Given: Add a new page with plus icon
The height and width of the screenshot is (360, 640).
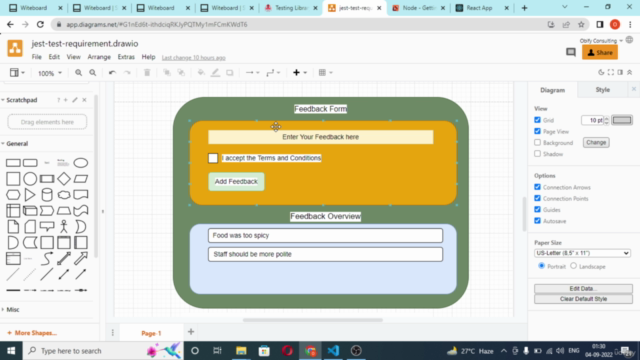Looking at the screenshot, I should pyautogui.click(x=191, y=332).
